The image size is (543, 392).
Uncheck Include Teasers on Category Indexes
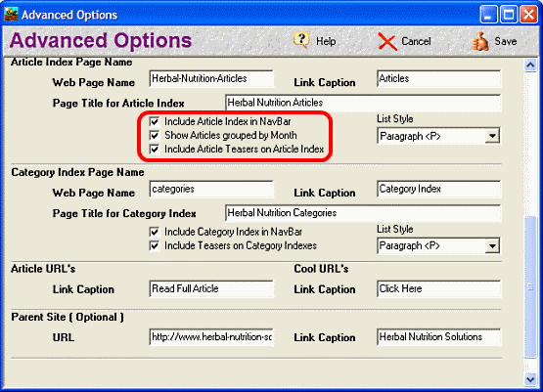click(155, 245)
